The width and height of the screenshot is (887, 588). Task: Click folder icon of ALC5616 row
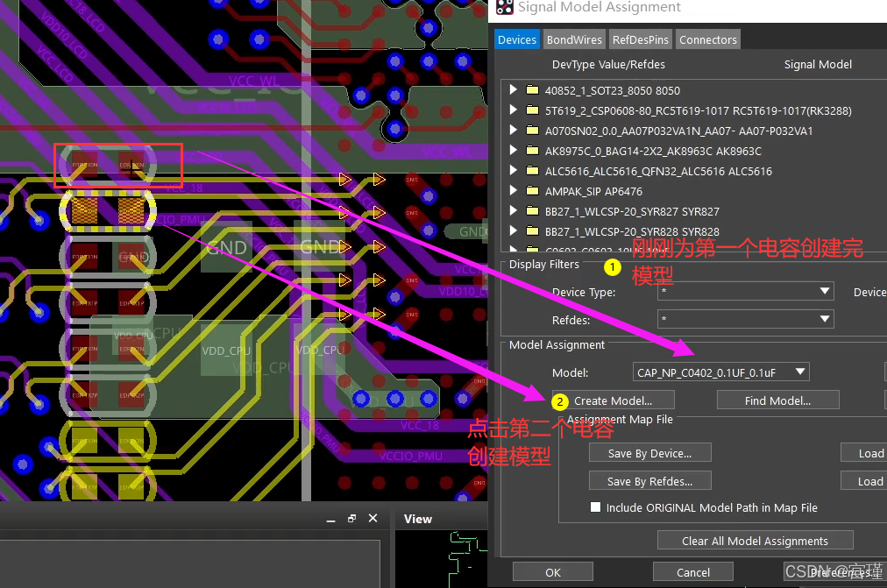(532, 171)
